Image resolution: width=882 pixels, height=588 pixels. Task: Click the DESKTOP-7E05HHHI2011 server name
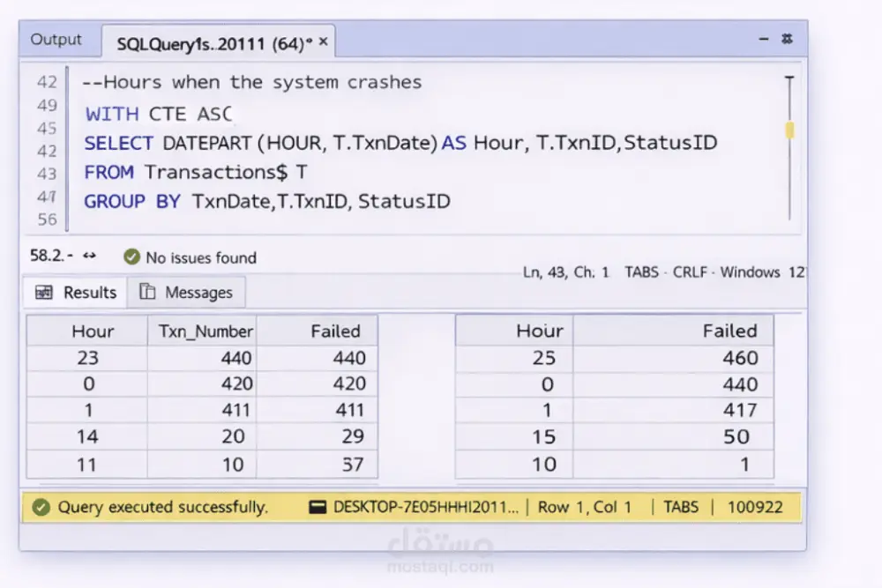coord(426,507)
